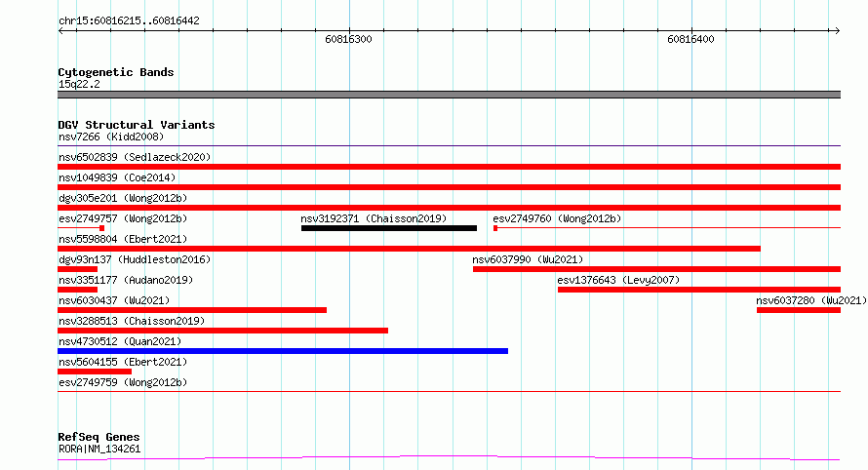The image size is (868, 470).
Task: Click the nsv5604155 (Ebert2021) label
Action: point(123,362)
